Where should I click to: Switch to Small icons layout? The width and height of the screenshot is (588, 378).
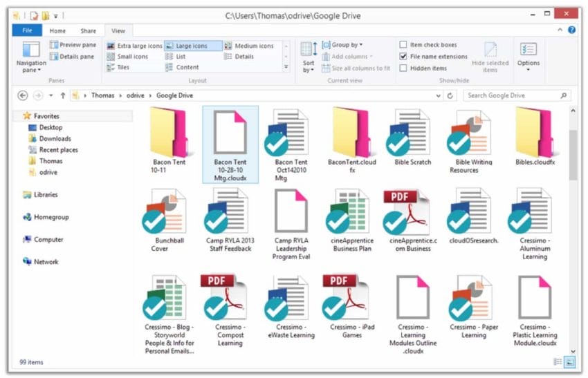[x=127, y=57]
